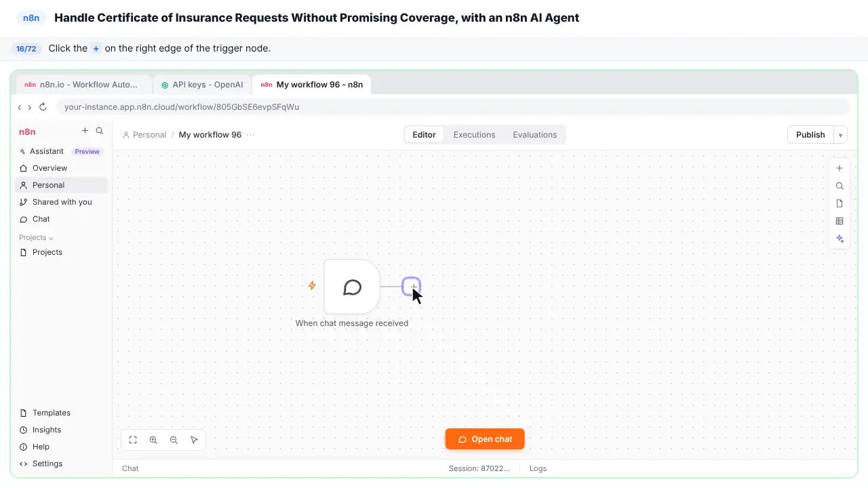
Task: Open Chat in the left sidebar
Action: [x=61, y=219]
